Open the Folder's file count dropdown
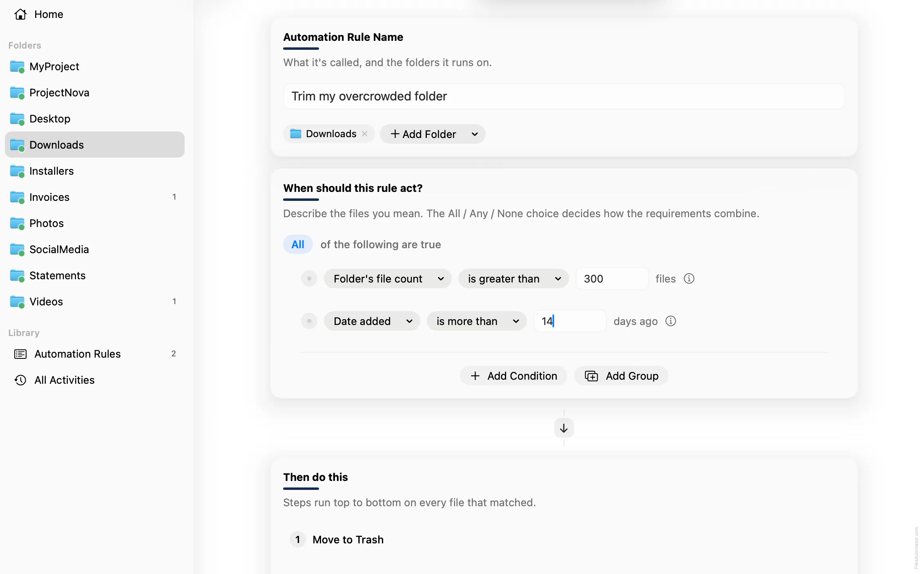The width and height of the screenshot is (924, 574). (388, 279)
